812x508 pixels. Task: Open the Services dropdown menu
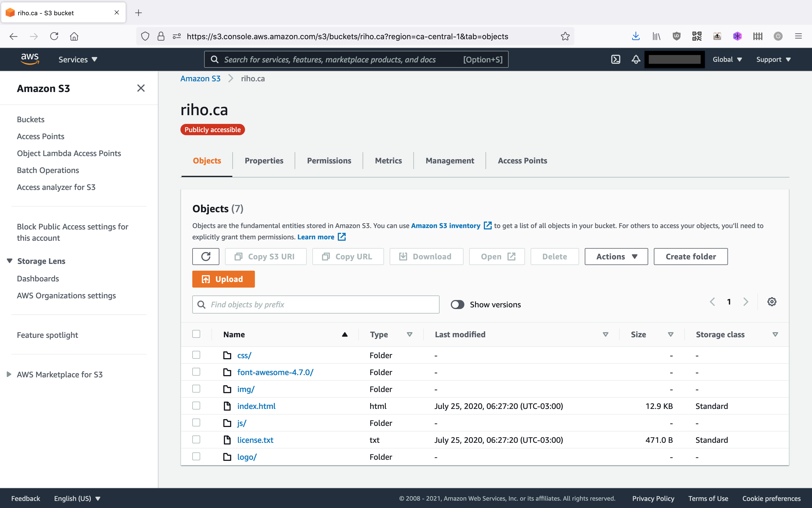78,60
